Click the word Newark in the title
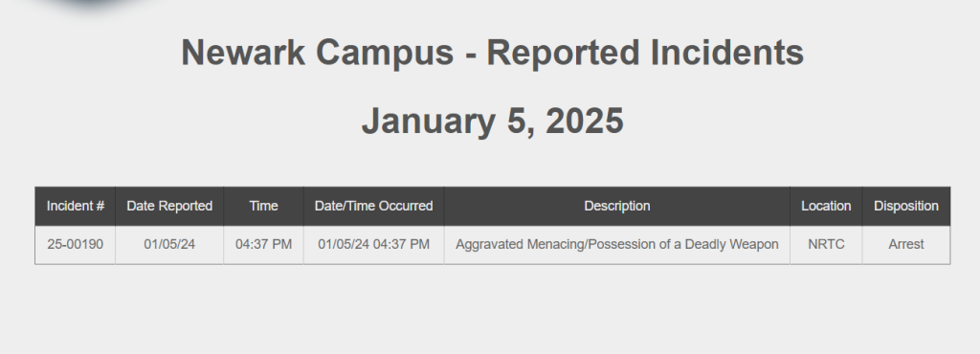The width and height of the screenshot is (980, 354). click(243, 53)
